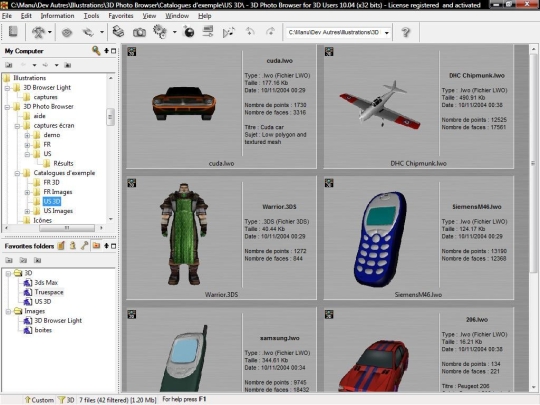Click the box favorites icon beside Favorites folders

[x=61, y=246]
